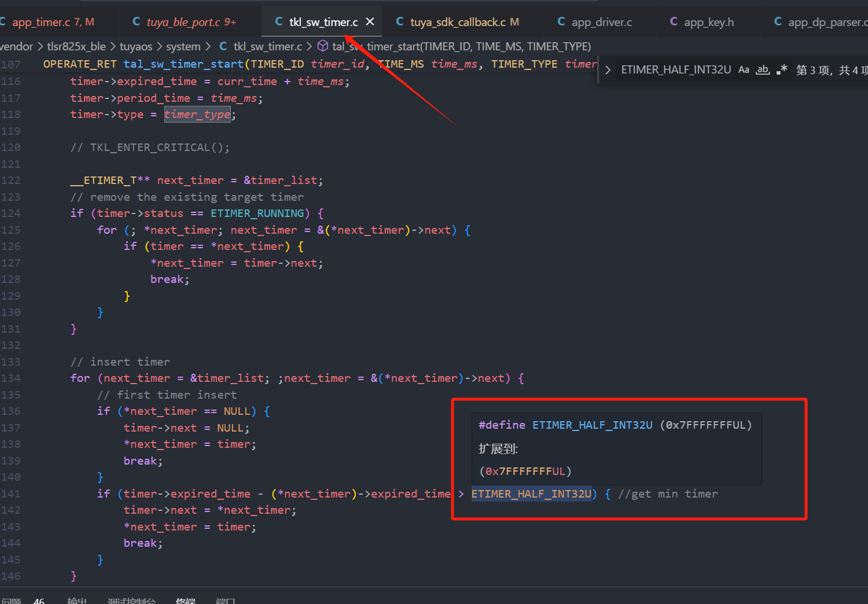Click the '// first timer insert' comment
This screenshot has height=604, width=868.
167,395
